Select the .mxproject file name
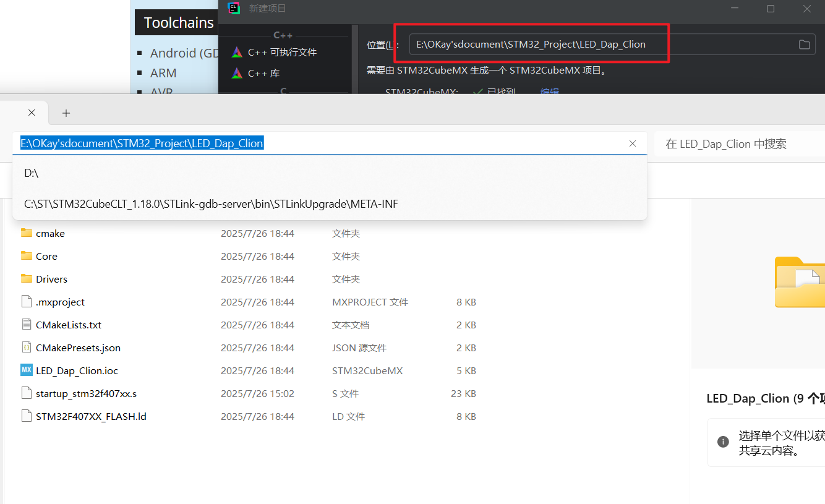825x504 pixels. [60, 302]
